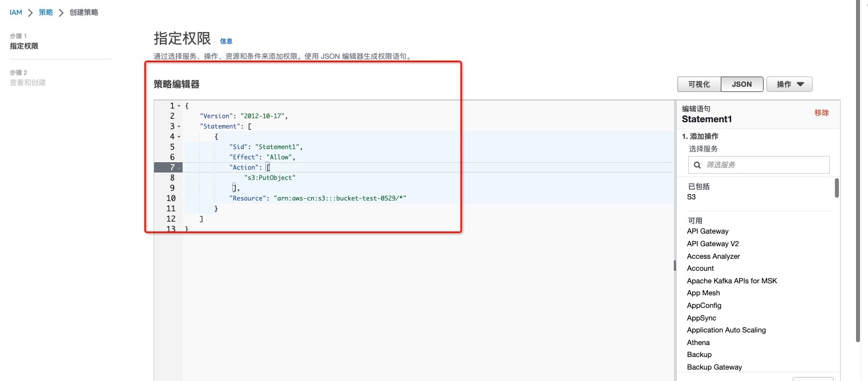Screen dimensions: 868x381
Task: Open the 操作 dropdown menu
Action: (789, 84)
